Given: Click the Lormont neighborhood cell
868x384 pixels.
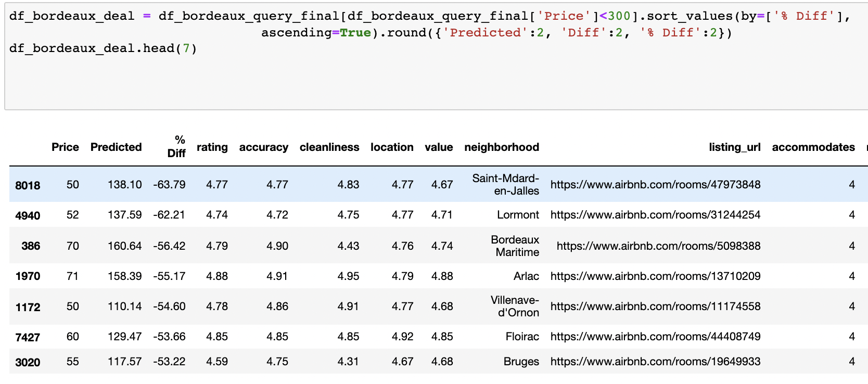Looking at the screenshot, I should coord(518,215).
